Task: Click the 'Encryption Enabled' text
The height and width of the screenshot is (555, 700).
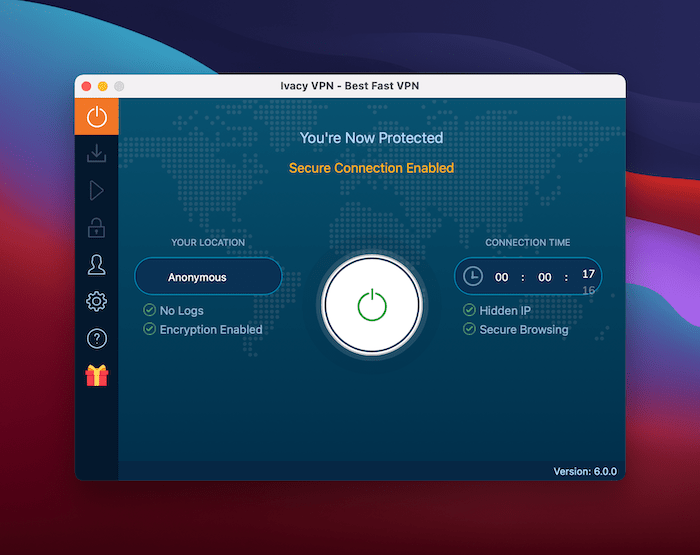Action: [211, 330]
